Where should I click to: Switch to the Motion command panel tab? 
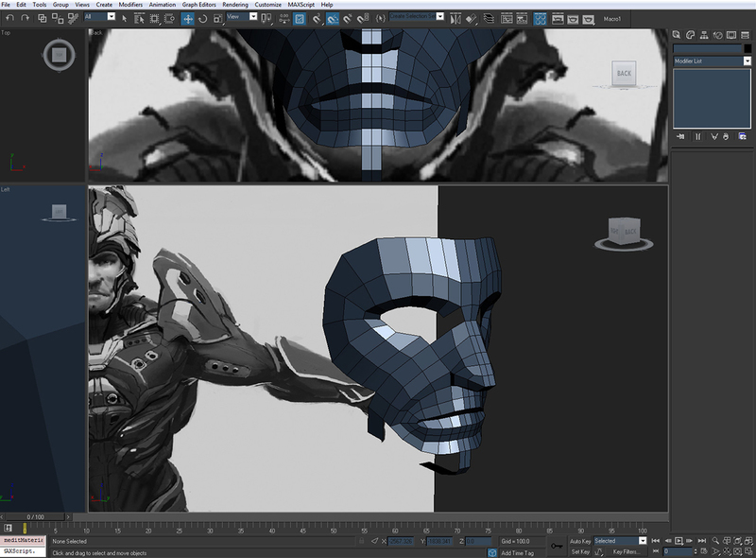click(x=718, y=35)
